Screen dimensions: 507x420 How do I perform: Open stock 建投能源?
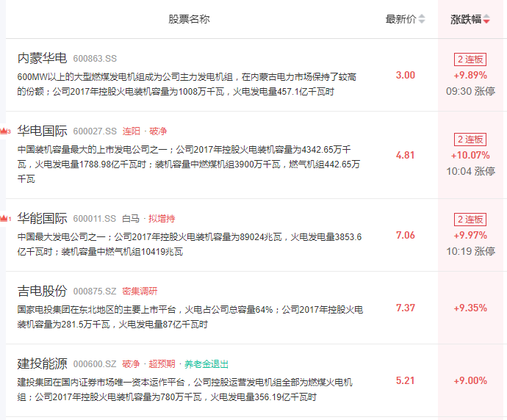(x=42, y=363)
